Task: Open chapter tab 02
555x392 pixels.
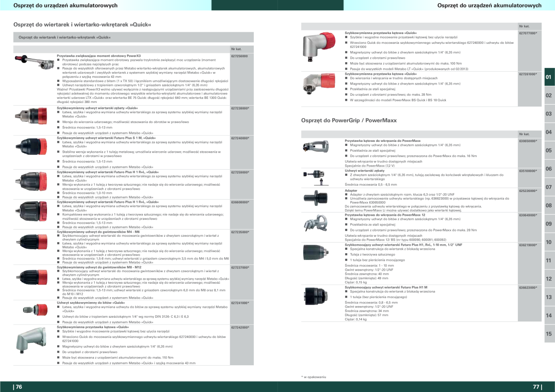Action: 549,96
